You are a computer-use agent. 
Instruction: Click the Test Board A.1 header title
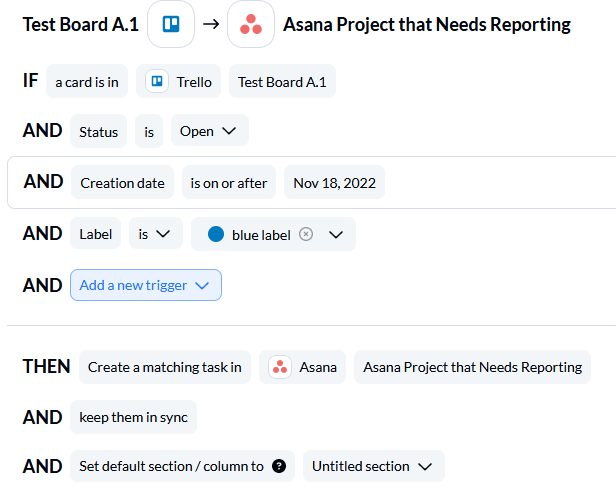coord(81,24)
